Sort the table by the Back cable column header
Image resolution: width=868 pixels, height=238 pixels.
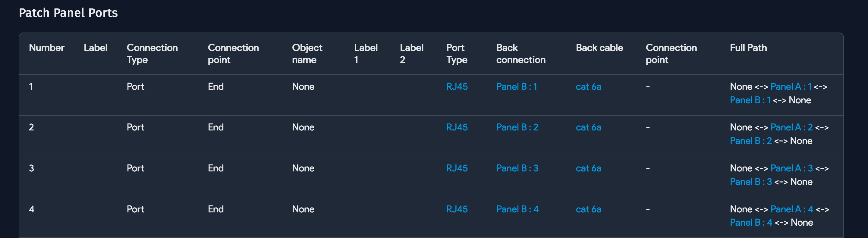click(599, 48)
